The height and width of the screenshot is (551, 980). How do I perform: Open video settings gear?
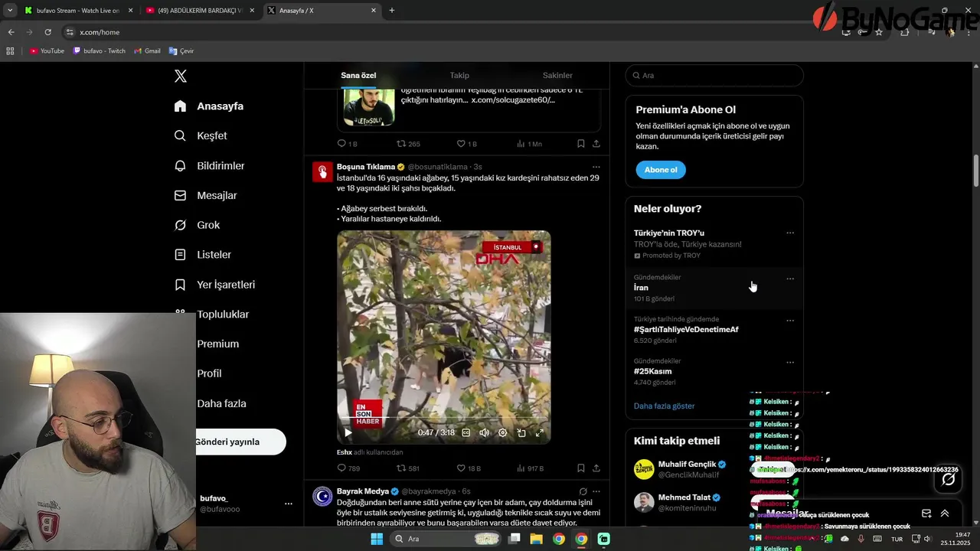click(502, 432)
